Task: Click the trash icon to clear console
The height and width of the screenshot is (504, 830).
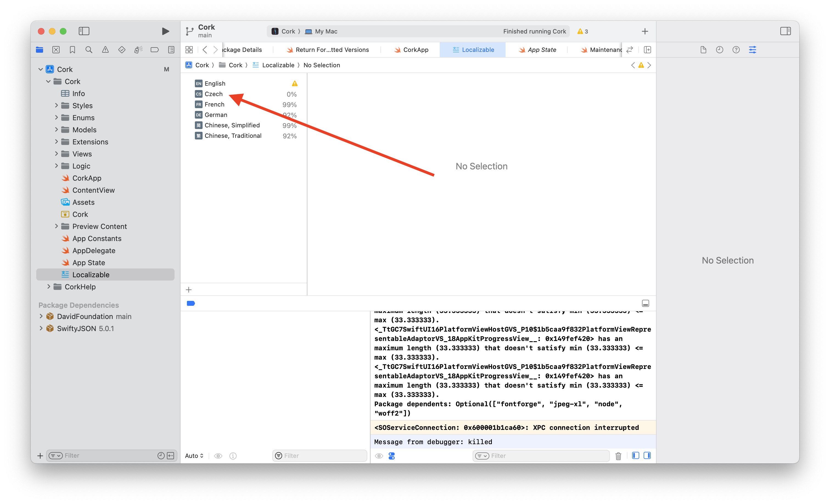Action: [x=618, y=456]
